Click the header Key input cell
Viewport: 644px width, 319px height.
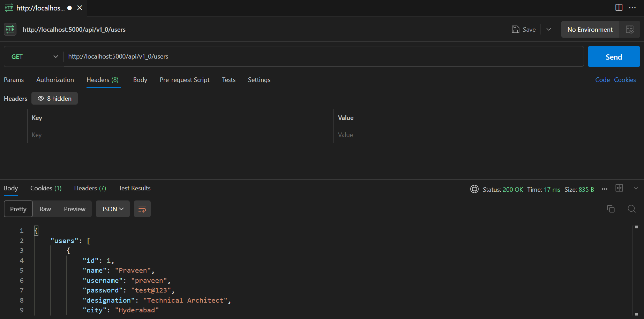coord(180,135)
